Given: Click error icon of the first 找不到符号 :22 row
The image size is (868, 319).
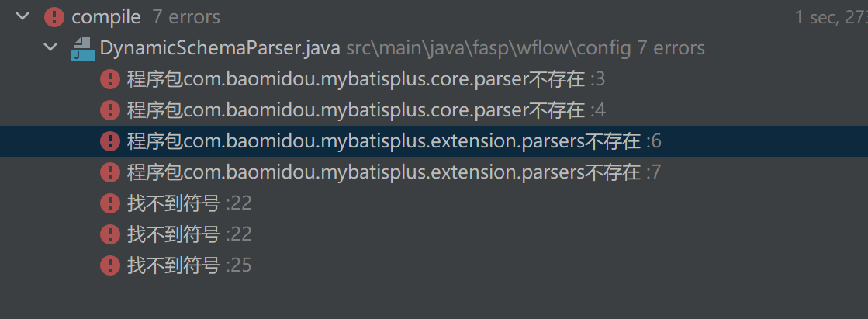Looking at the screenshot, I should point(110,203).
